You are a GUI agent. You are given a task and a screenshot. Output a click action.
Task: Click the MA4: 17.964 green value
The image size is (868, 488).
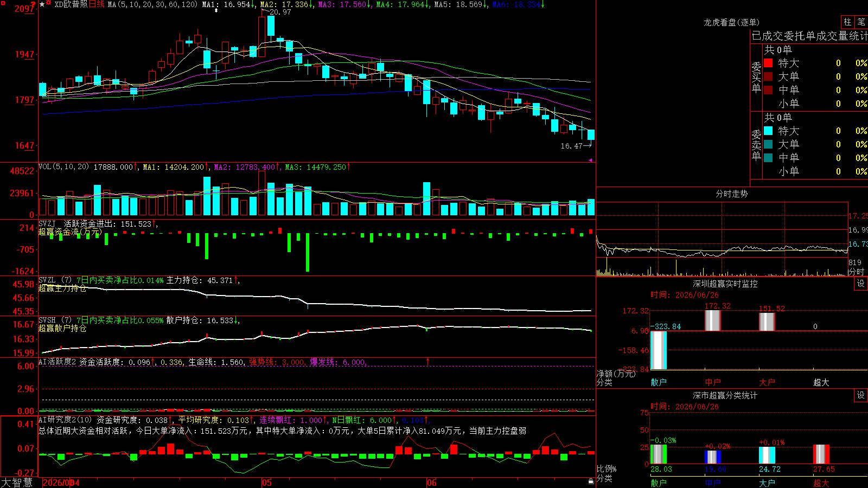pyautogui.click(x=400, y=4)
